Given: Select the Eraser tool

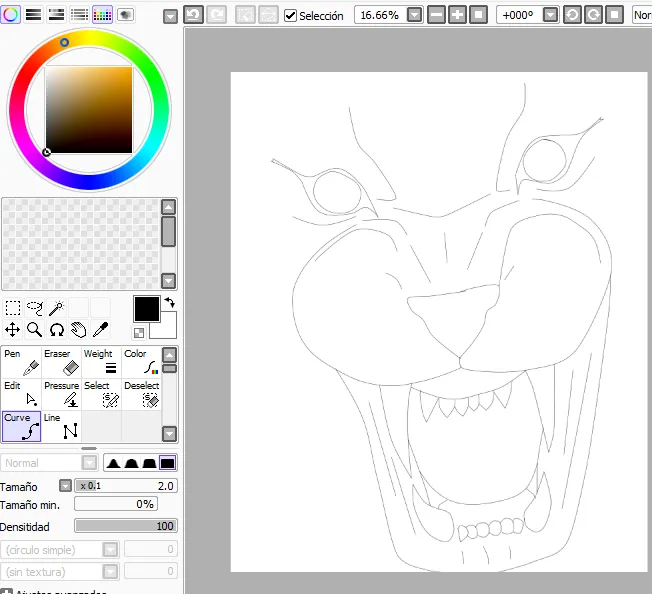Looking at the screenshot, I should (x=61, y=362).
